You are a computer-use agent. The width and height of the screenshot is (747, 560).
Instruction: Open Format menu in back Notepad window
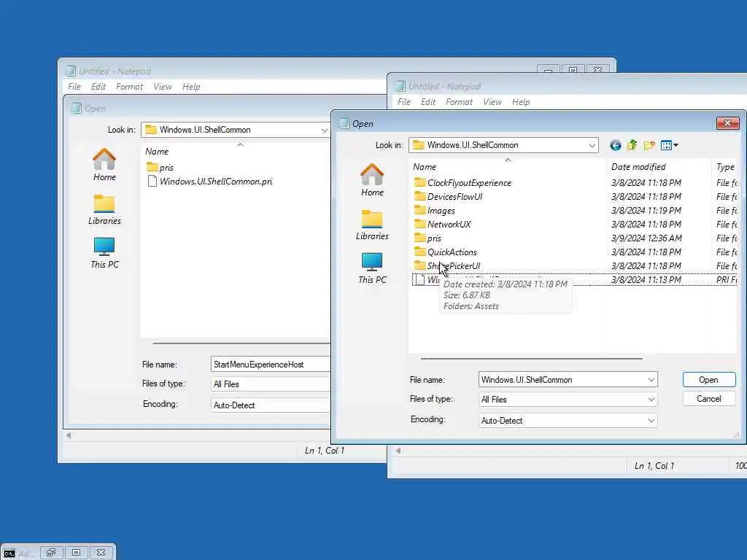pos(129,87)
